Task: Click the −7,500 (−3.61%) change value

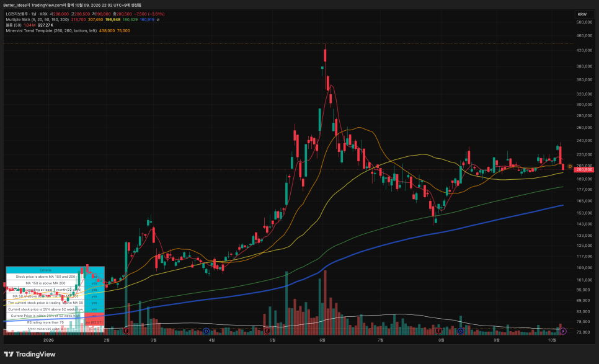Action: pos(149,14)
